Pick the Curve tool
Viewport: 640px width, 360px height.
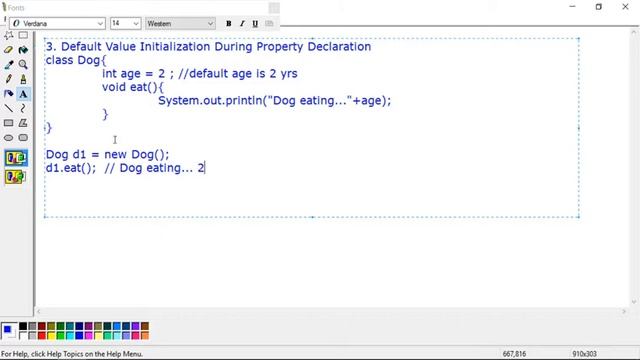click(23, 108)
